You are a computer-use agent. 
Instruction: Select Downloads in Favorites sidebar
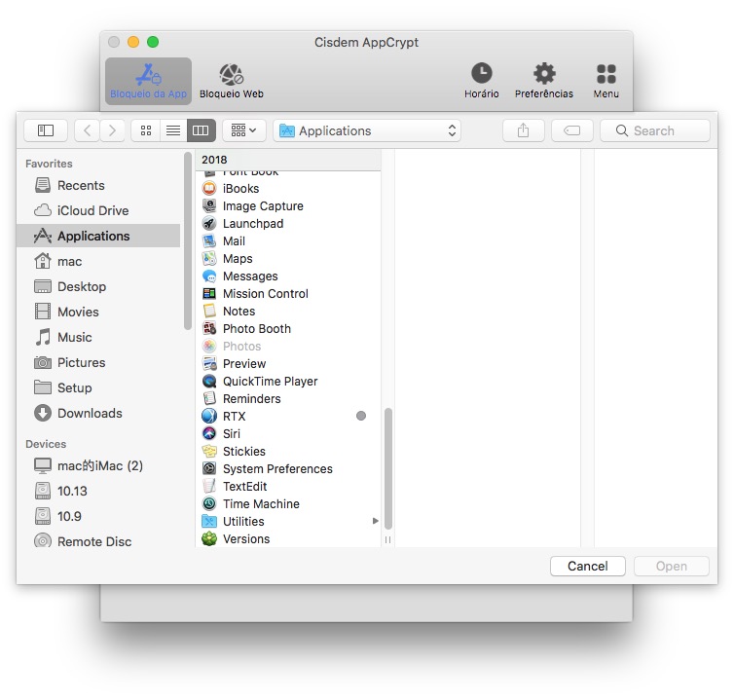90,413
